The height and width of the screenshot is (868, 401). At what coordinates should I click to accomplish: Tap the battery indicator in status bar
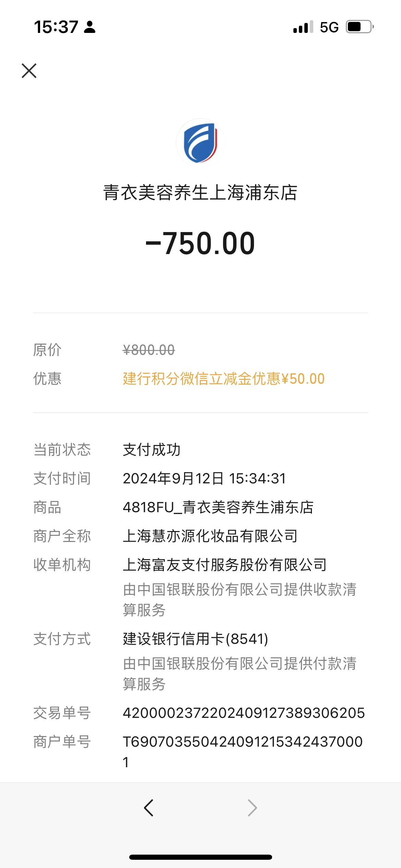(x=360, y=27)
